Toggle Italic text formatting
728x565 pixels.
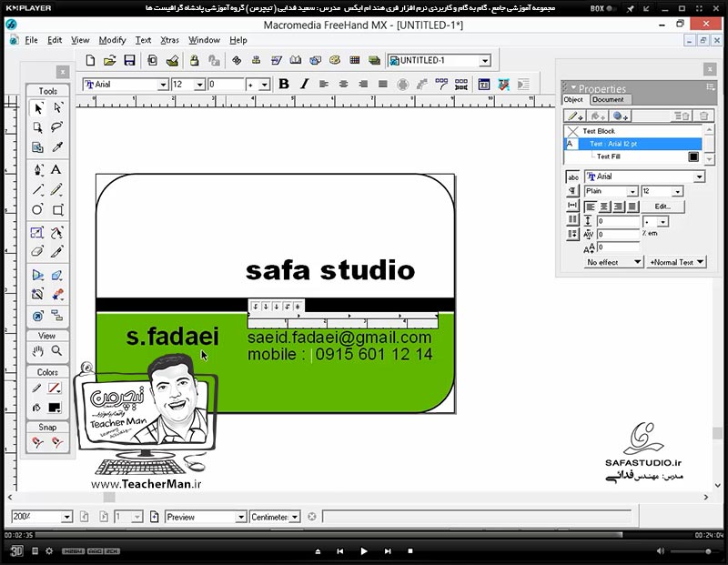click(x=304, y=84)
